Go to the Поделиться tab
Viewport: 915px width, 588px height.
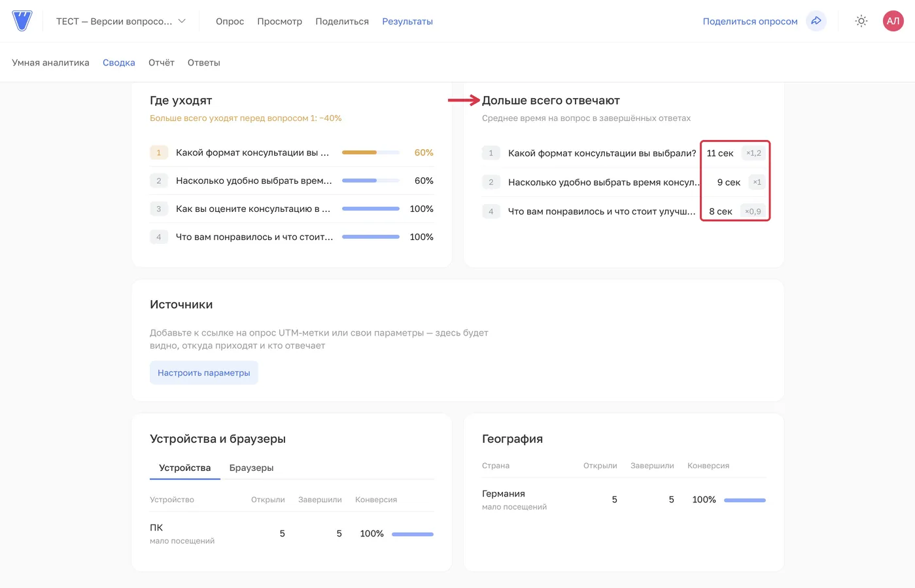[342, 22]
